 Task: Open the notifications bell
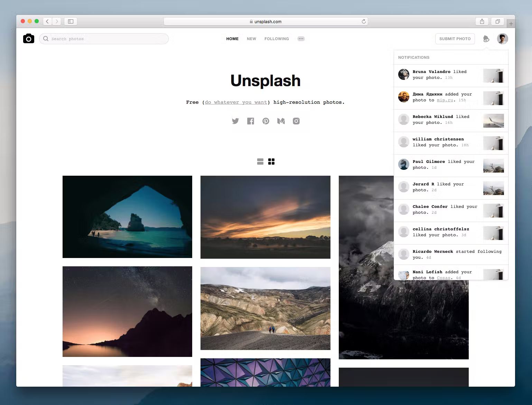(x=486, y=39)
